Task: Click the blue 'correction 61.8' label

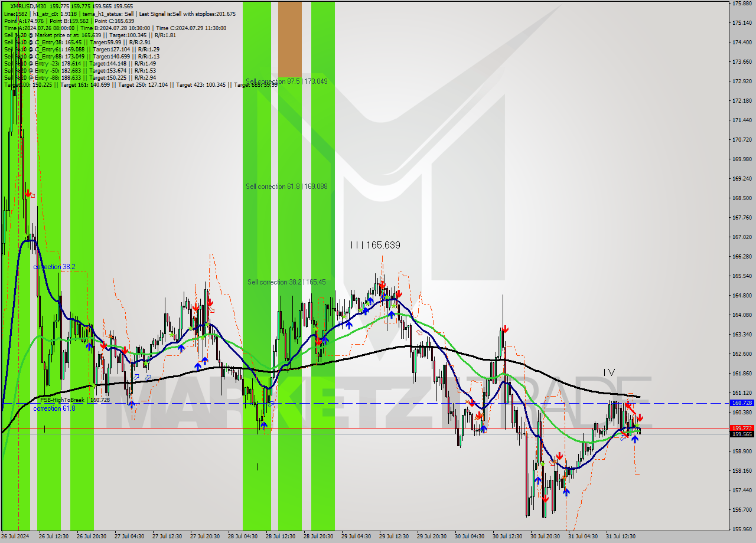Action: pyautogui.click(x=54, y=408)
